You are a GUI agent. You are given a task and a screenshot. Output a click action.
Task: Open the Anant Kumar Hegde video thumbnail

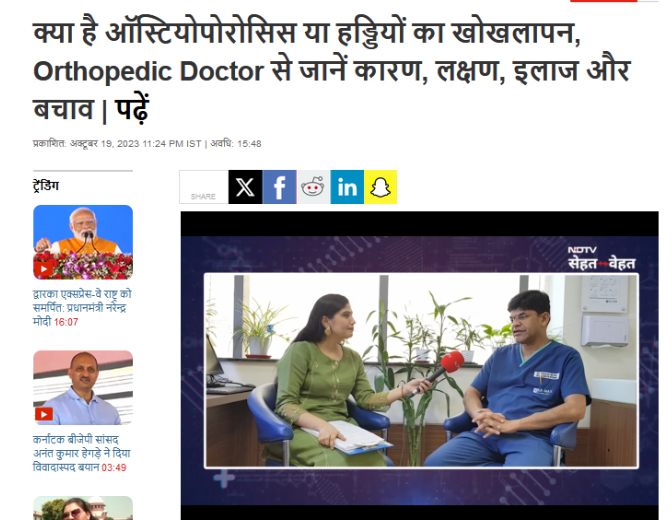(x=83, y=388)
